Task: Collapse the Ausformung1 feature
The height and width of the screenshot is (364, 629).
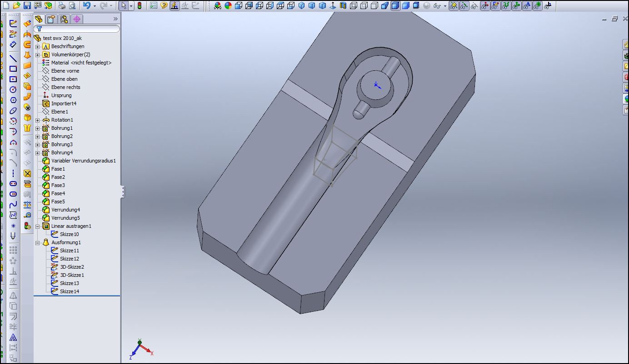Action: (38, 243)
